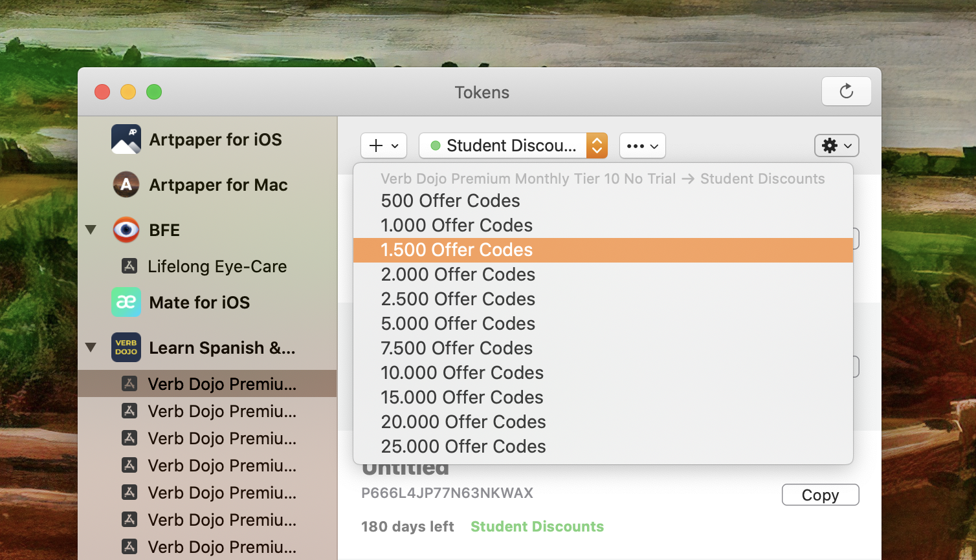Click the Copy button for the code
The height and width of the screenshot is (560, 976).
[x=821, y=495]
